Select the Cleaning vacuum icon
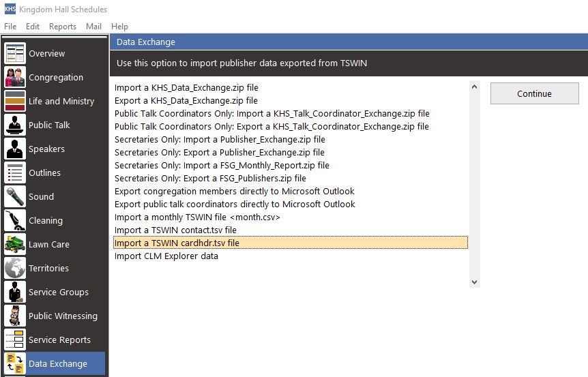This screenshot has width=588, height=377. pos(15,220)
